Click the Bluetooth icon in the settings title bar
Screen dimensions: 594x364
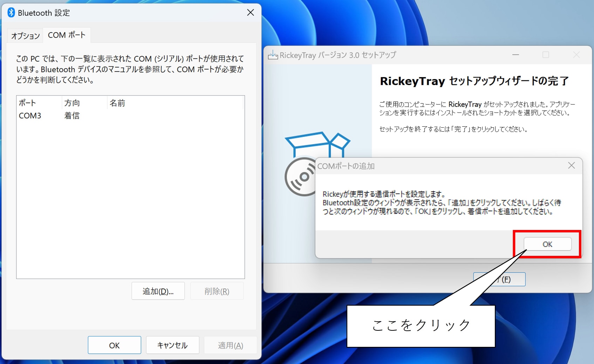pos(11,12)
